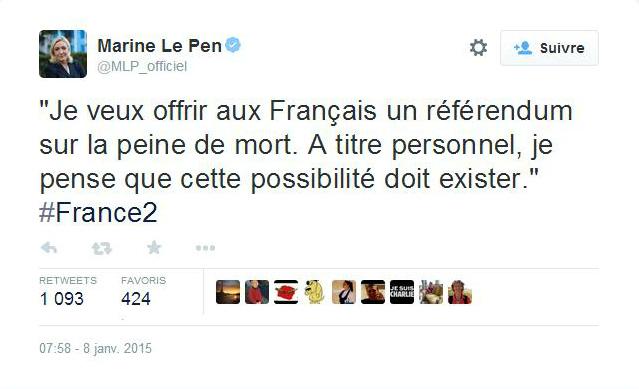Open the three-dots more options icon
The image size is (639, 389).
pyautogui.click(x=205, y=248)
